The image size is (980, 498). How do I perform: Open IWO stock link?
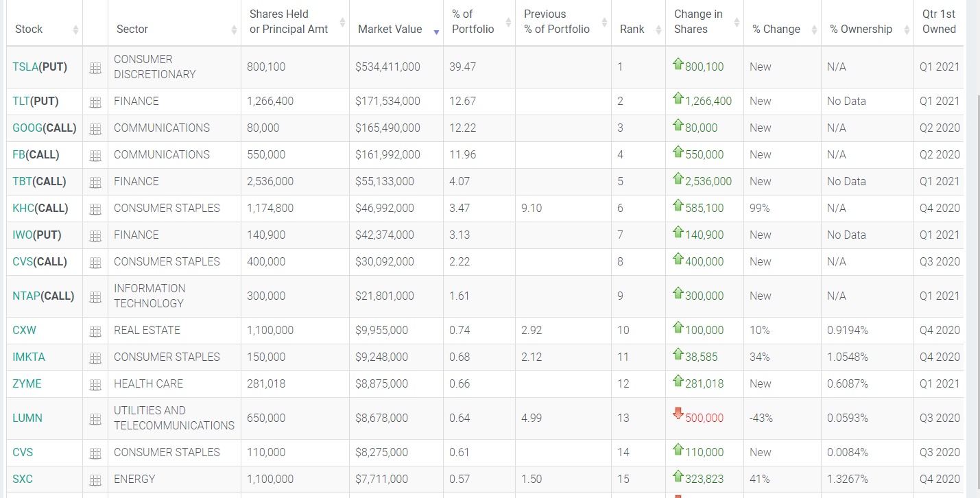coord(23,235)
